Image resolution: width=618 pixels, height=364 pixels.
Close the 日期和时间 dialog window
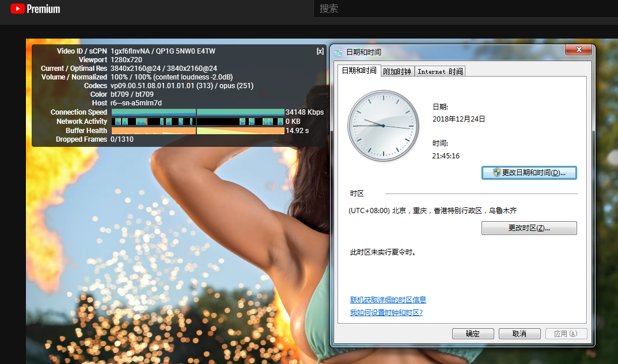[578, 51]
